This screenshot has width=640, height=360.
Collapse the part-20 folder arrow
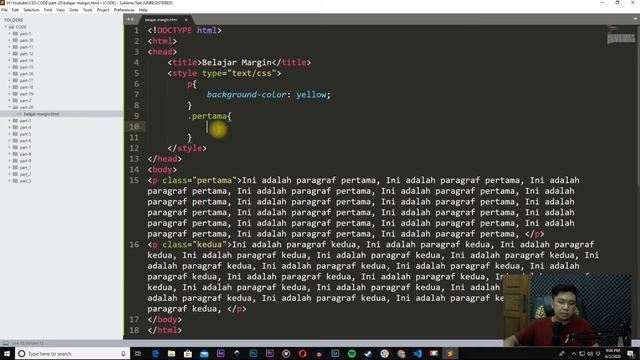point(9,107)
